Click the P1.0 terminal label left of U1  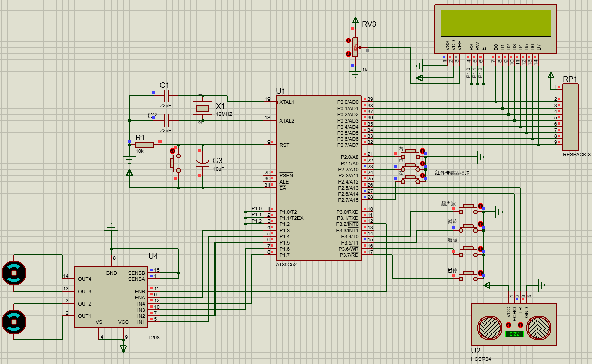(257, 209)
